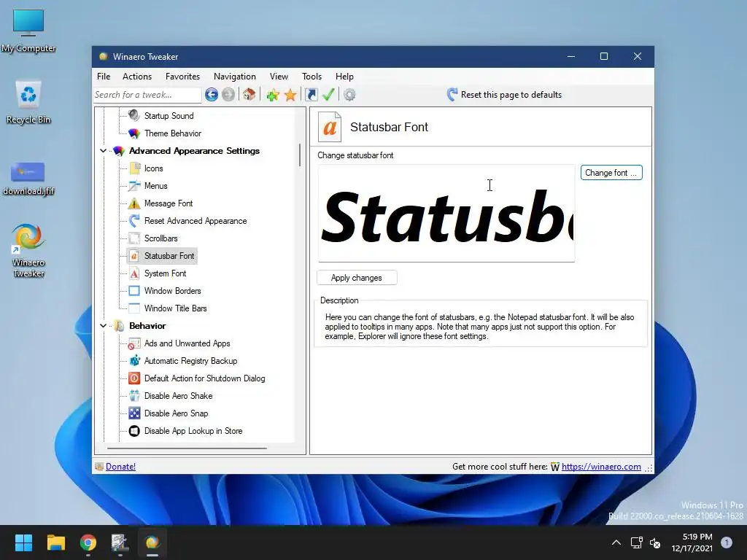This screenshot has width=747, height=560.
Task: Collapse the Behavior tree node
Action: pyautogui.click(x=103, y=326)
